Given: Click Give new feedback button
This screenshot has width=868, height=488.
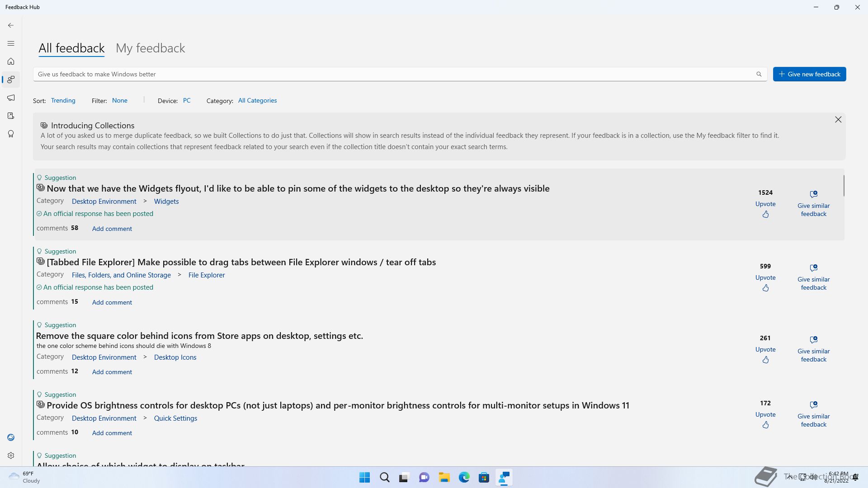Looking at the screenshot, I should tap(809, 74).
